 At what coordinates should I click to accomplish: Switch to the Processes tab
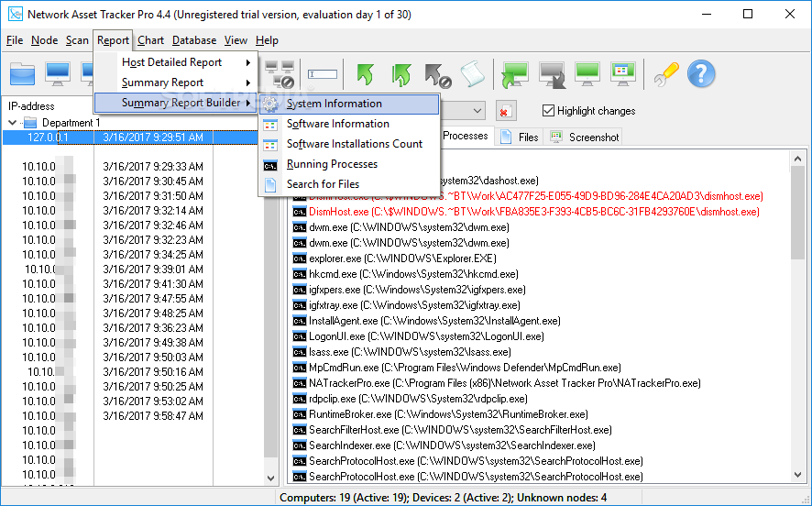pyautogui.click(x=466, y=136)
